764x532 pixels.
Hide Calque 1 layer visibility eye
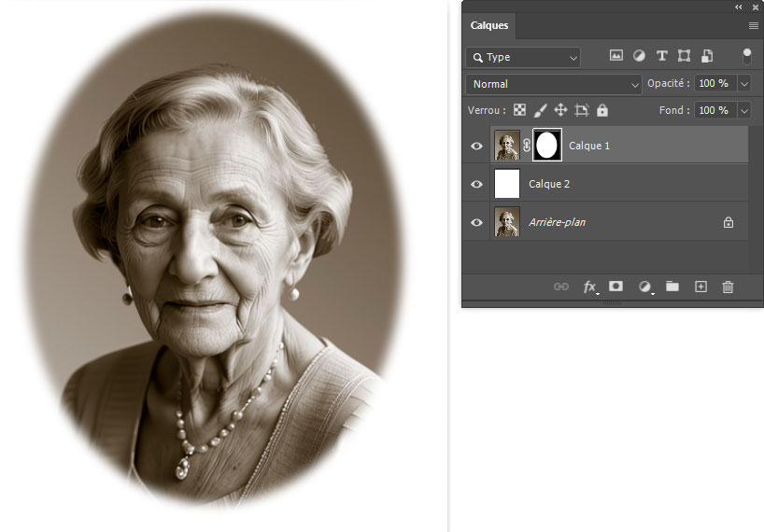477,146
